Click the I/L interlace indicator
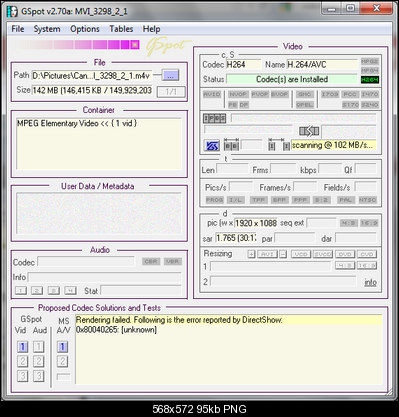 tap(236, 200)
